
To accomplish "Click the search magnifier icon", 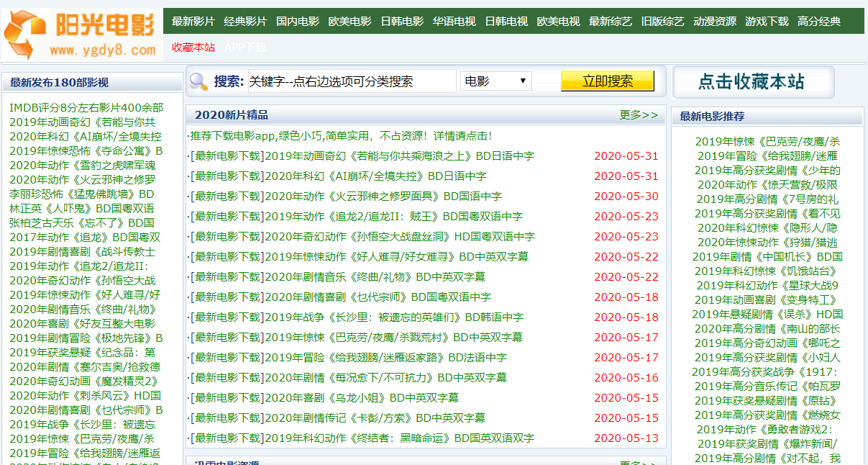I will click(x=198, y=81).
